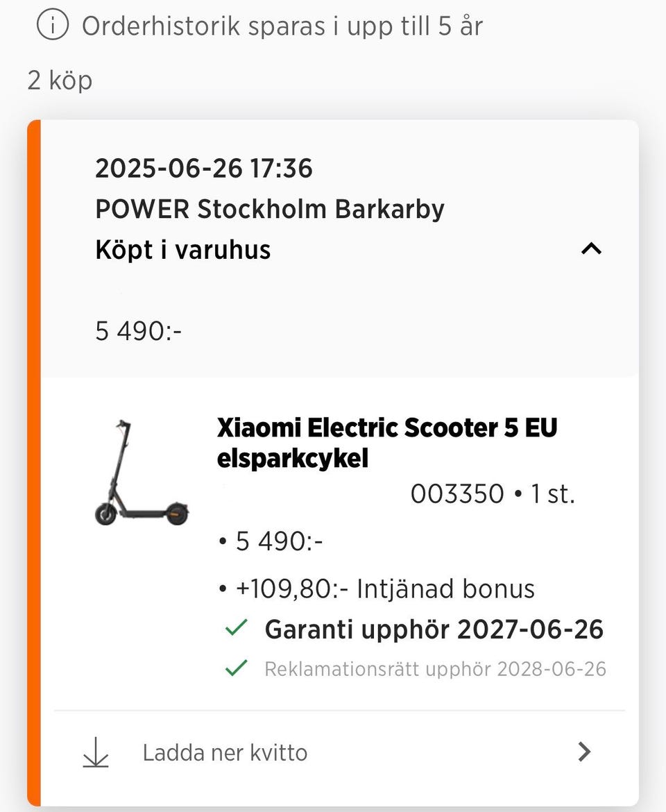Click the 2 köp purchase count
The image size is (666, 812).
[60, 81]
